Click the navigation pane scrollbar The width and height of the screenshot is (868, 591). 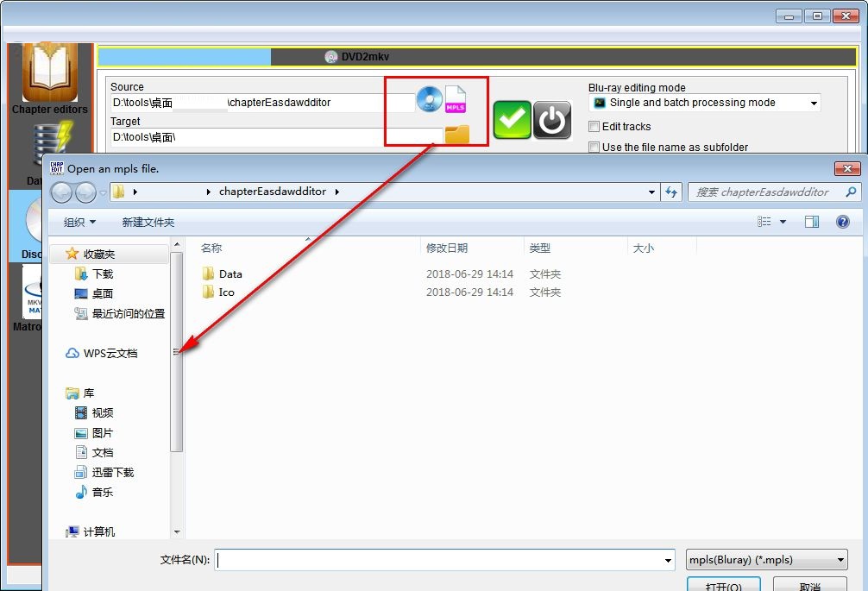pos(177,352)
